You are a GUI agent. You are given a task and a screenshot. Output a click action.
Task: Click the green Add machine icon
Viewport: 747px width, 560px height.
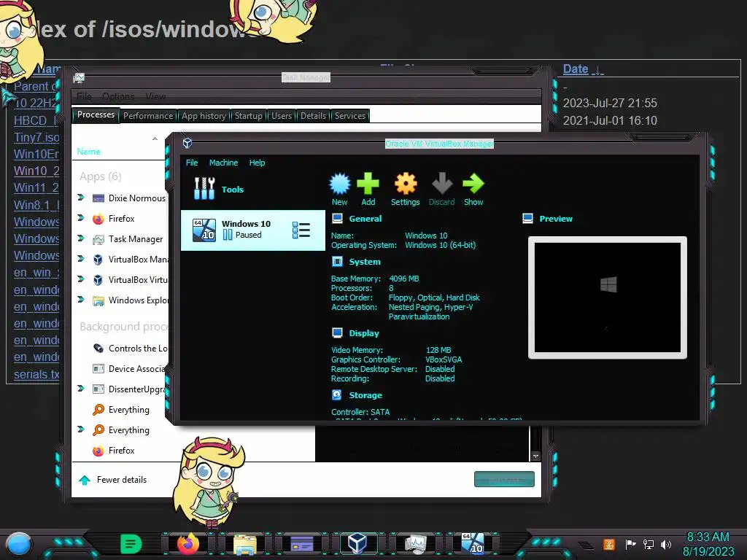(x=368, y=184)
